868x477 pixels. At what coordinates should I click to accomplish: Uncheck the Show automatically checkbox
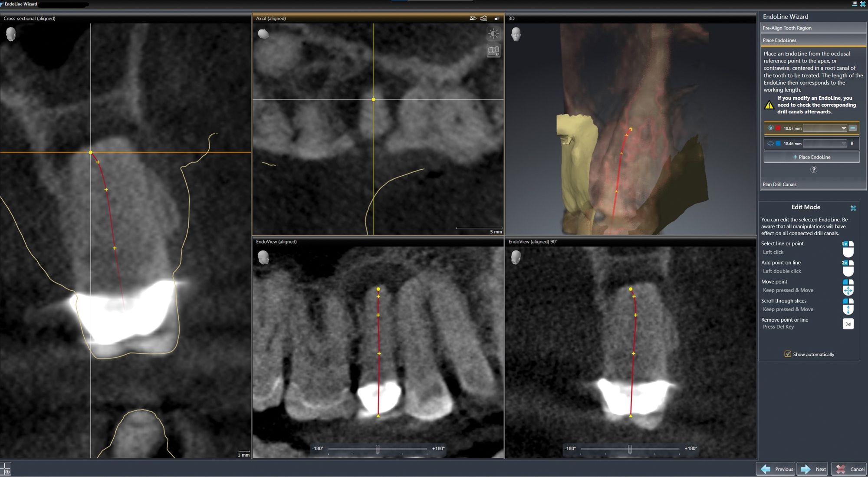787,354
